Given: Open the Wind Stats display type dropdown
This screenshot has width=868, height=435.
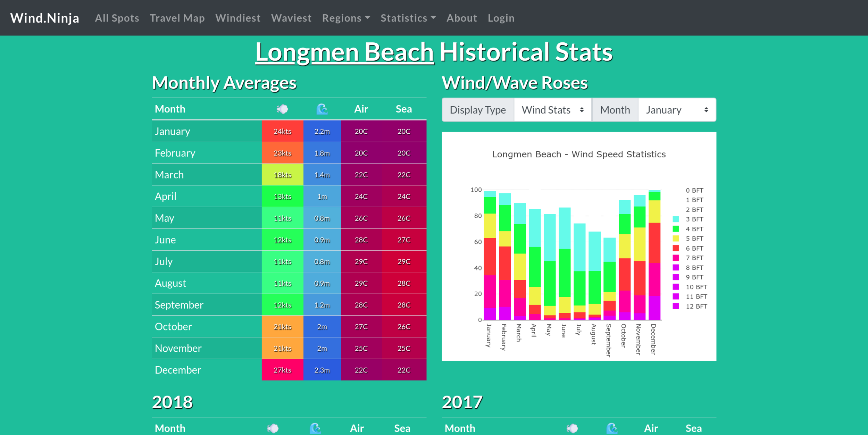Looking at the screenshot, I should pyautogui.click(x=552, y=110).
